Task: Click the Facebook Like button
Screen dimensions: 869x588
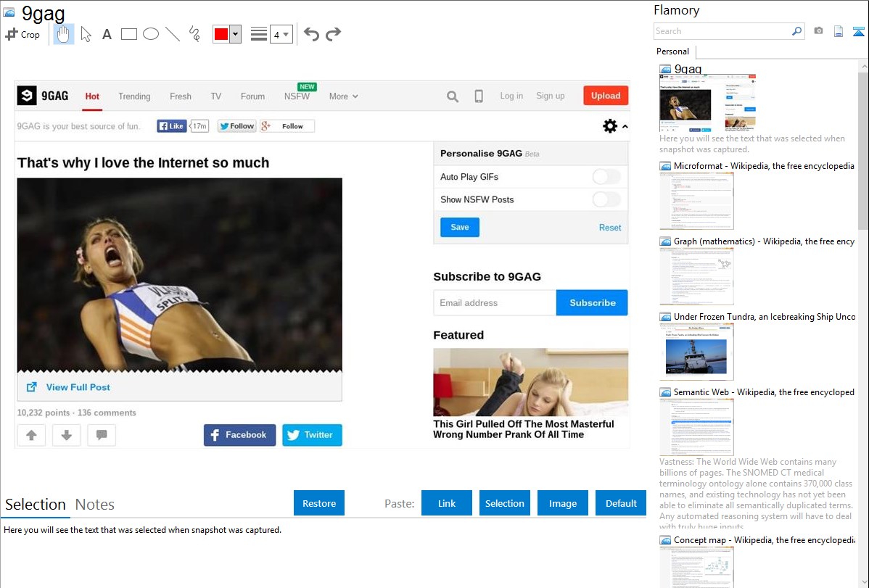Action: pyautogui.click(x=171, y=126)
